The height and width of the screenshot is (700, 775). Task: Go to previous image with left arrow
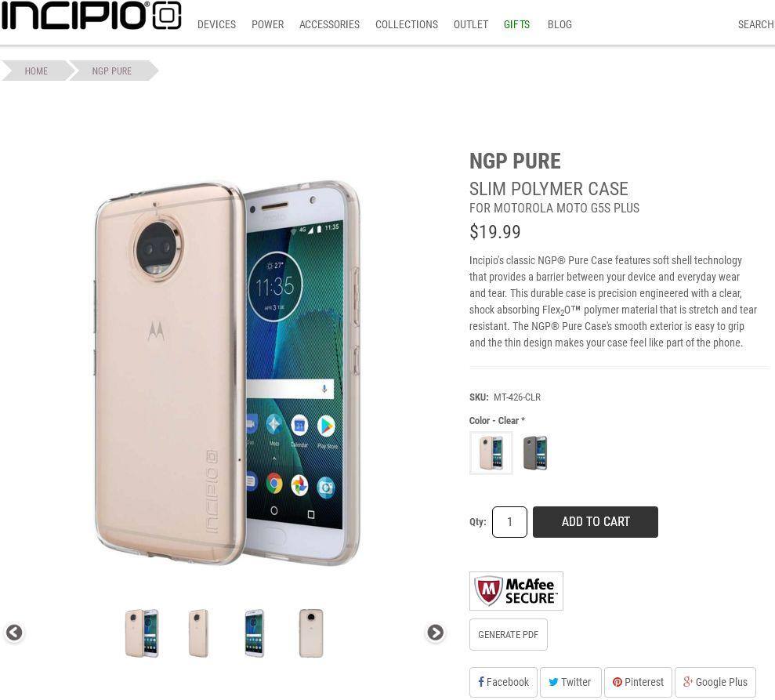14,633
